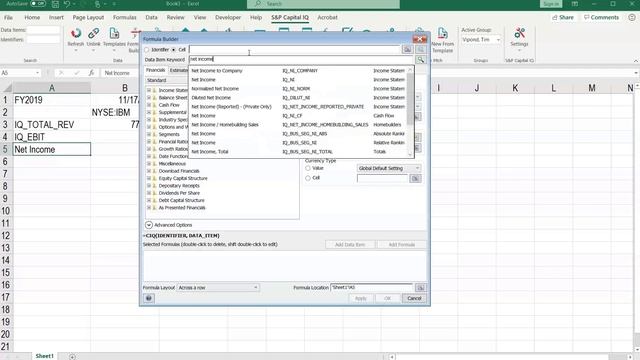Viewport: 640px width, 360px height.
Task: Expand the Cash Flow tree node
Action: coord(149,105)
